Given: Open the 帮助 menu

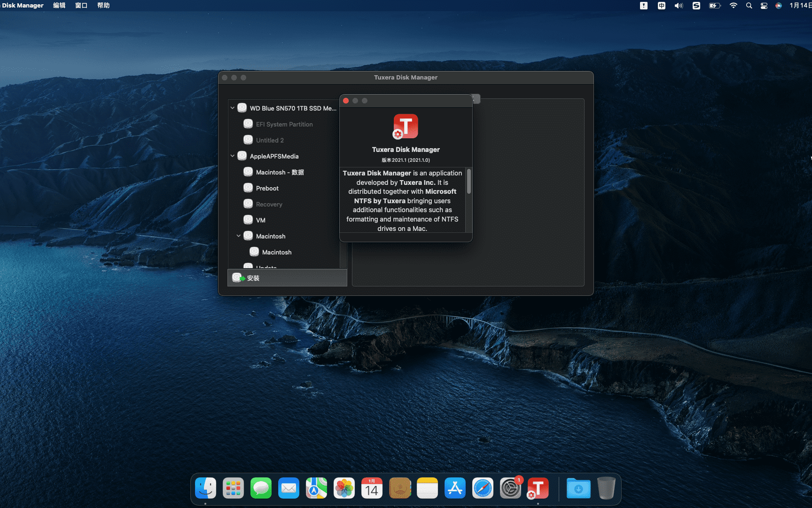Looking at the screenshot, I should 103,6.
